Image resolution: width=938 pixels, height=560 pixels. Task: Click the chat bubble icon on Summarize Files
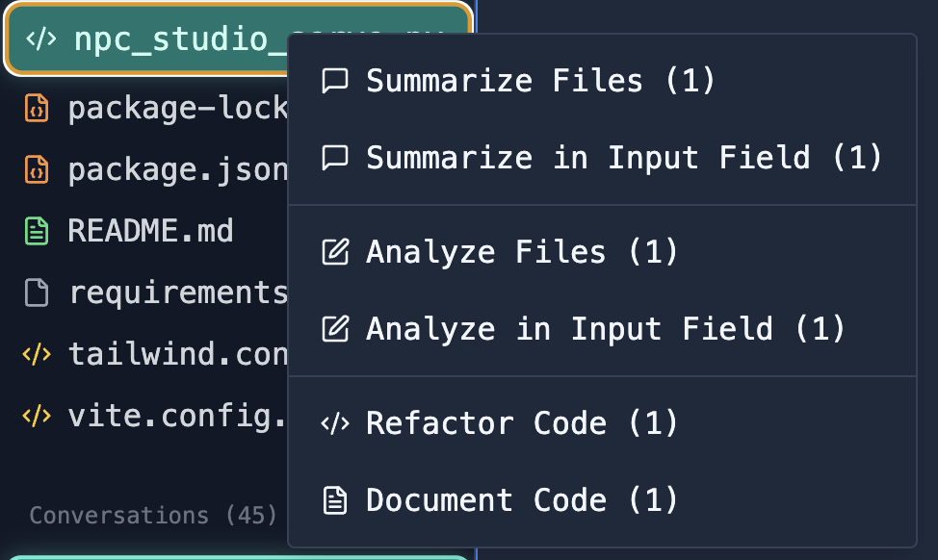coord(334,81)
